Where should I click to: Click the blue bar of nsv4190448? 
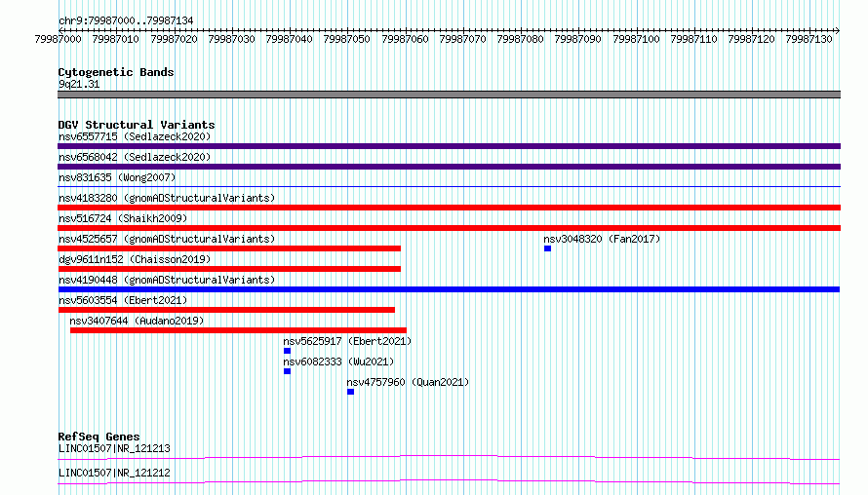point(449,289)
